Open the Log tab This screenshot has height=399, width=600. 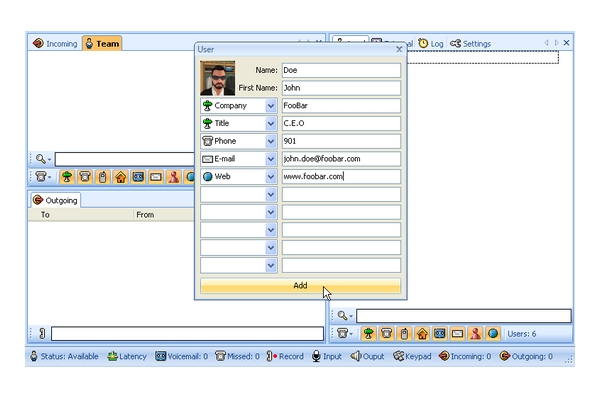tap(431, 44)
